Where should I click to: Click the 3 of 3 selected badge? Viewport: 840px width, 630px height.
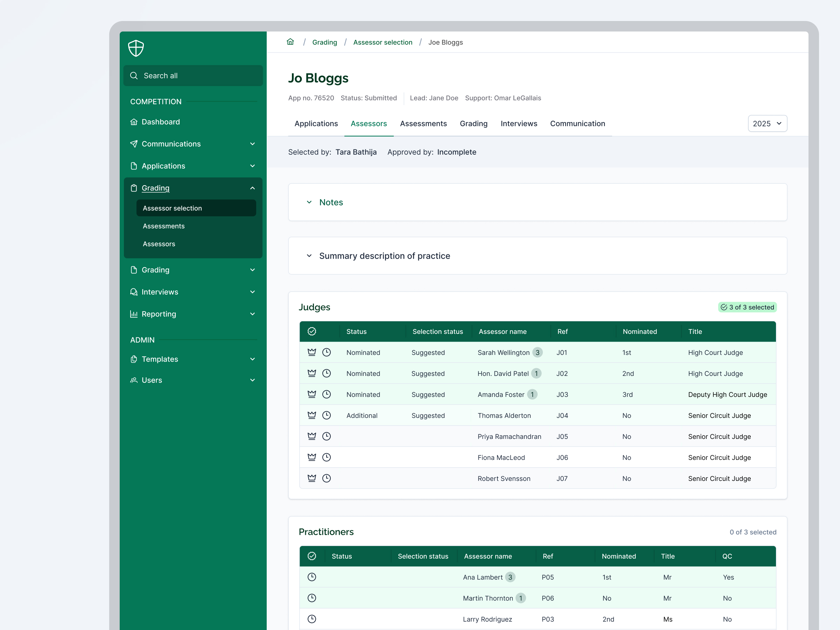pyautogui.click(x=747, y=307)
